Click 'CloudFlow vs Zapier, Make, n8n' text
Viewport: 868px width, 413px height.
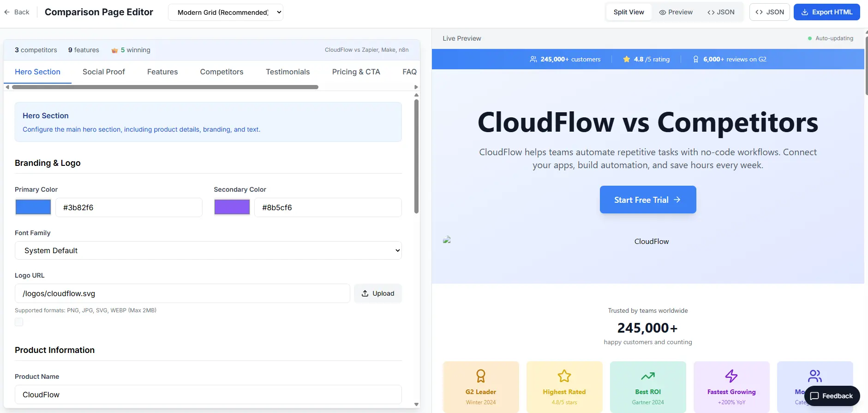366,50
